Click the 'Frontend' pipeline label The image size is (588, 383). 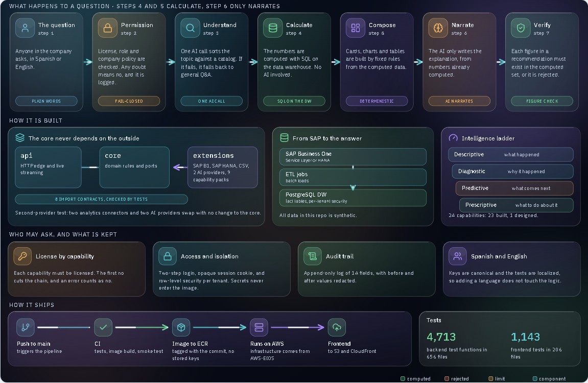339,344
